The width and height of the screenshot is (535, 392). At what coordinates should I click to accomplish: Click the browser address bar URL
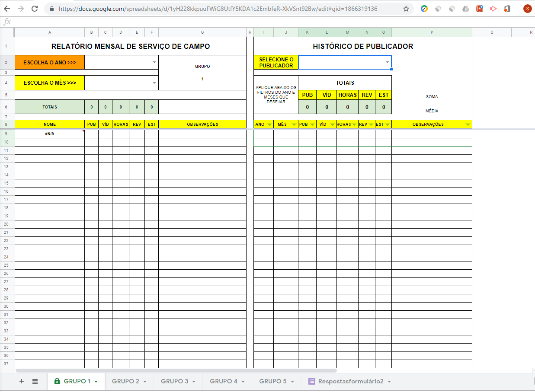(x=216, y=9)
